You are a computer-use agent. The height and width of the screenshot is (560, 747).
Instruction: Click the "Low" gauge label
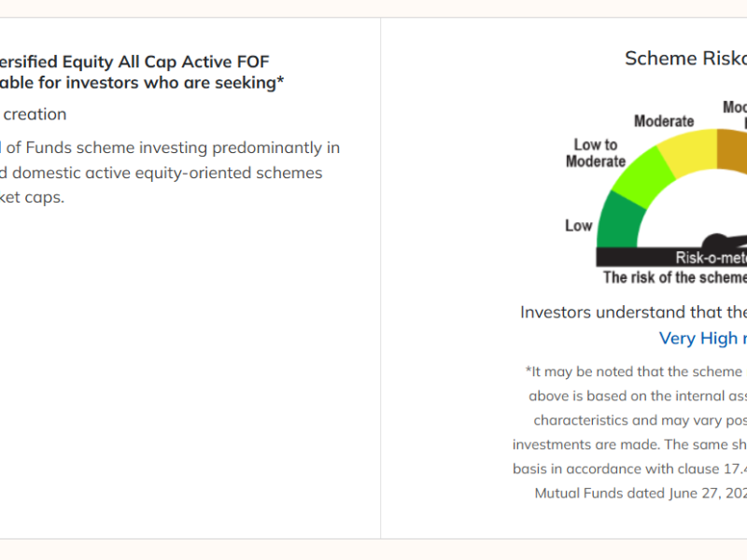(579, 225)
